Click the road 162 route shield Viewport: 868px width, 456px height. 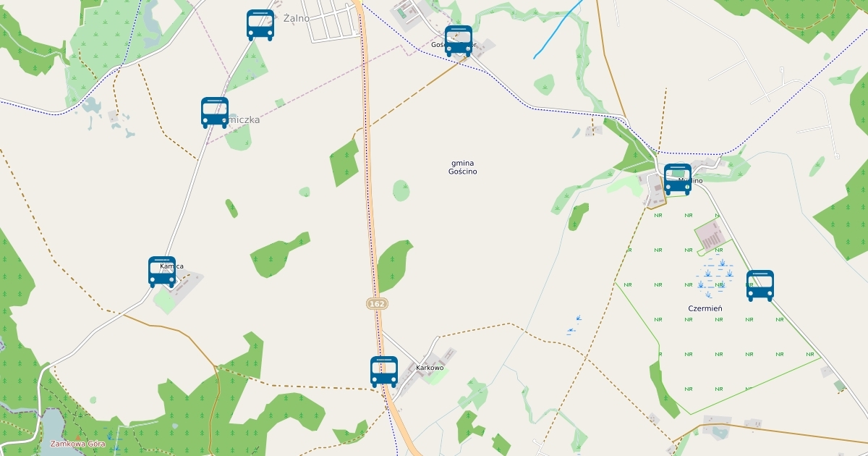pyautogui.click(x=377, y=304)
